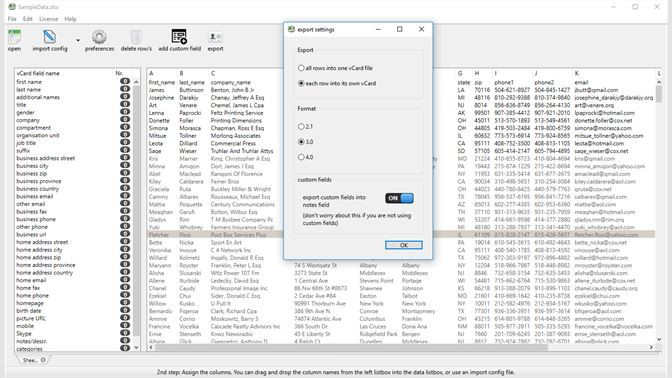
Task: Click the Sheet tab at bottom
Action: (34, 360)
